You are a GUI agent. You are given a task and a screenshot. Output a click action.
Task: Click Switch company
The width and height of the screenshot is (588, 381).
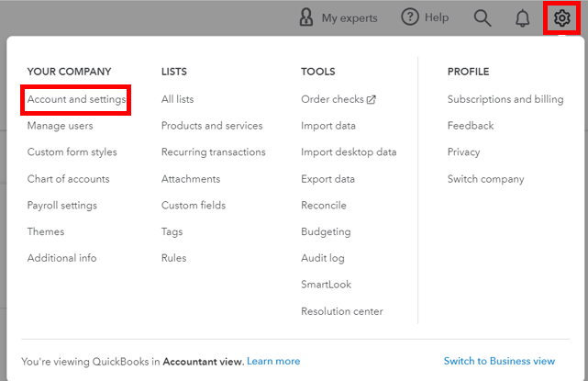485,179
